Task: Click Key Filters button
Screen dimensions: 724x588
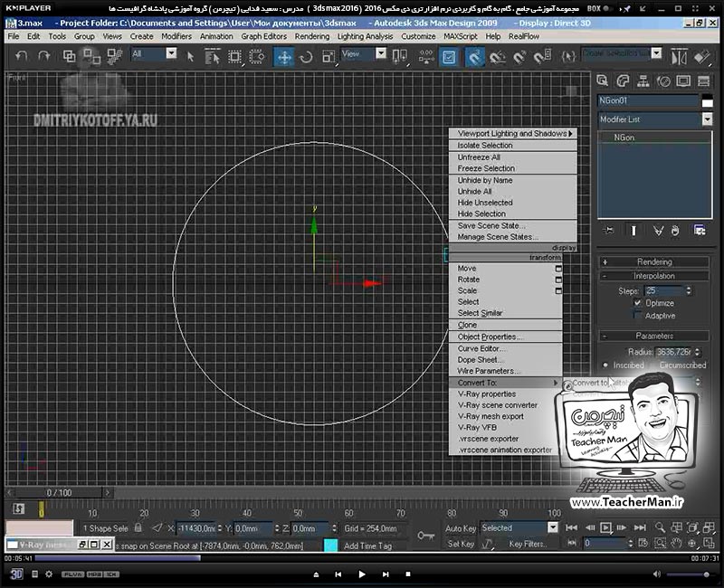Action: tap(528, 545)
